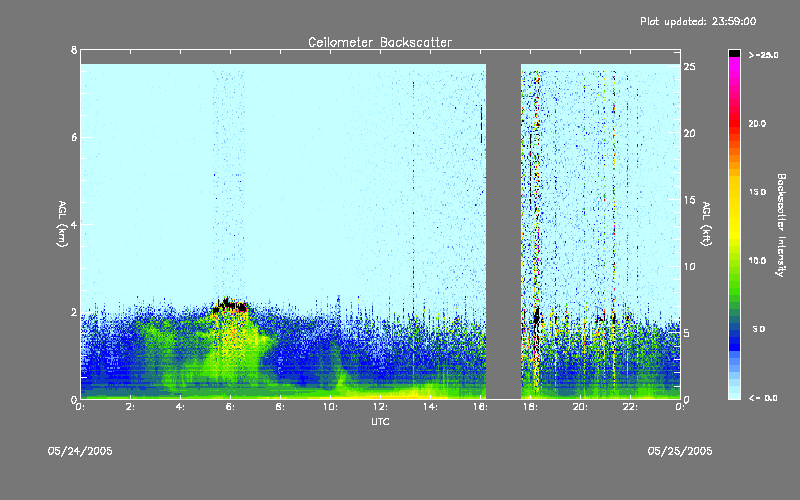Image resolution: width=800 pixels, height=500 pixels.
Task: Click the black top swatch of the colorbar
Action: click(x=734, y=53)
